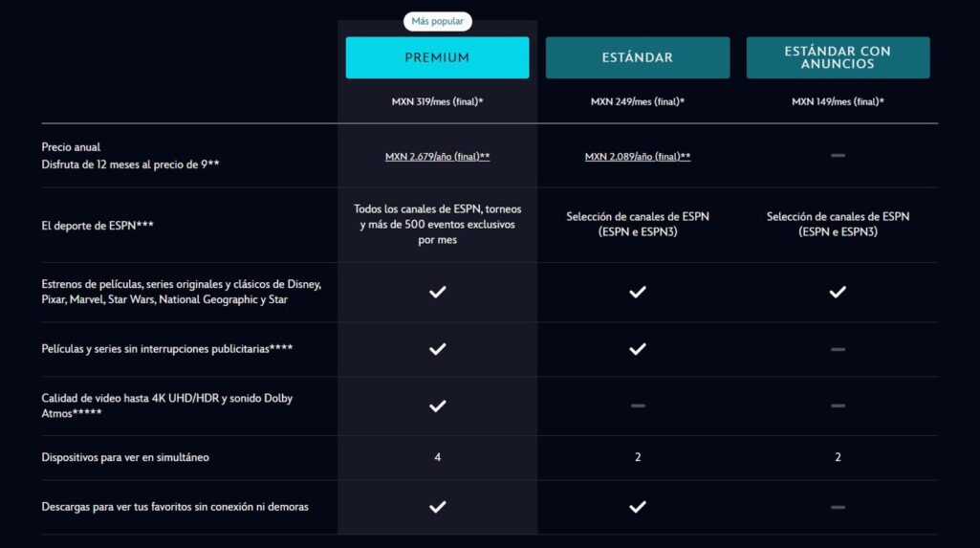Viewport: 980px width, 548px height.
Task: Click Premium checkmark for ad-free viewing
Action: [x=437, y=349]
